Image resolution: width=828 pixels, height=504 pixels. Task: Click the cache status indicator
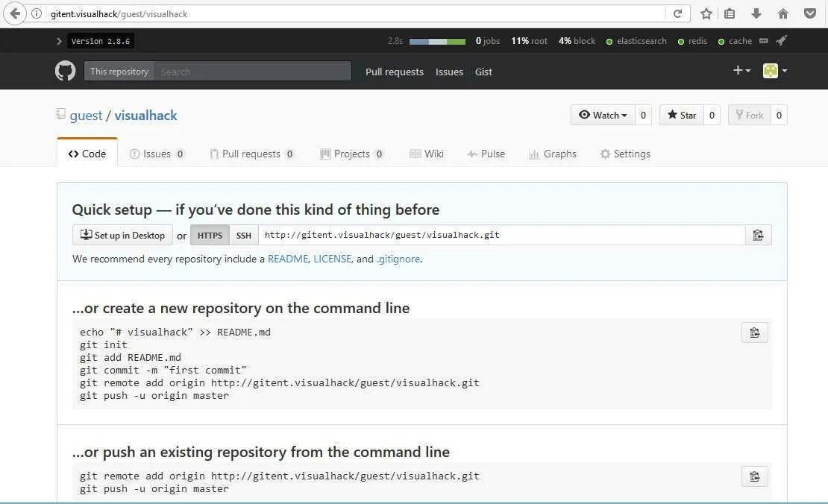[735, 41]
